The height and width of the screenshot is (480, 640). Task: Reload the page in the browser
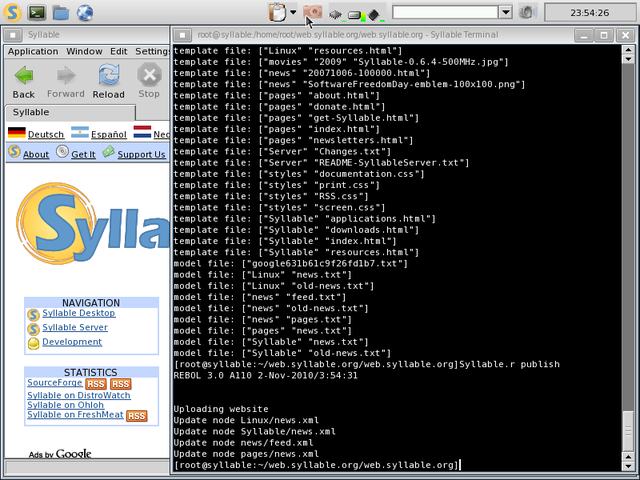pyautogui.click(x=108, y=82)
